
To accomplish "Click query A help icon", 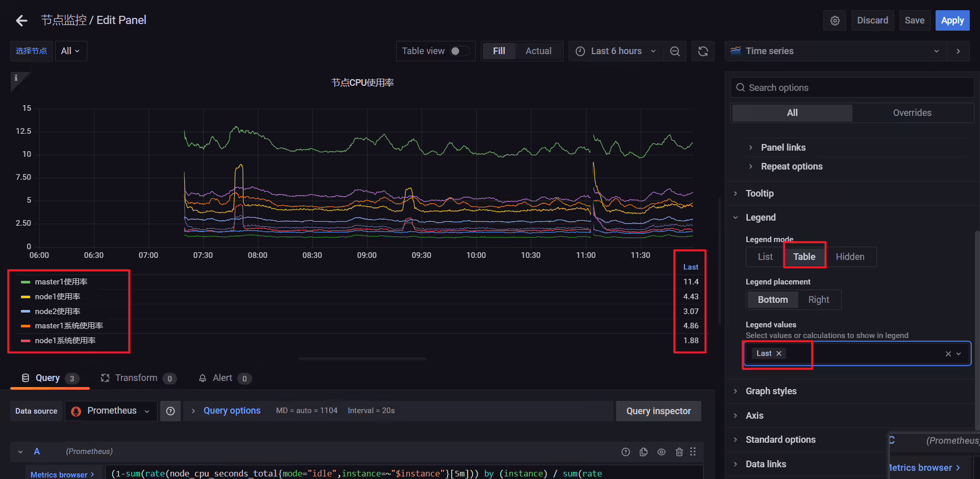I will (x=626, y=452).
